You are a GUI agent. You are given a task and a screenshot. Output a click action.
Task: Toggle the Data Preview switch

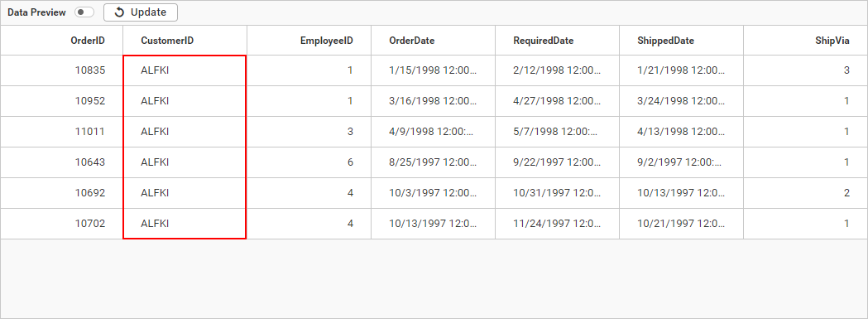(x=84, y=12)
